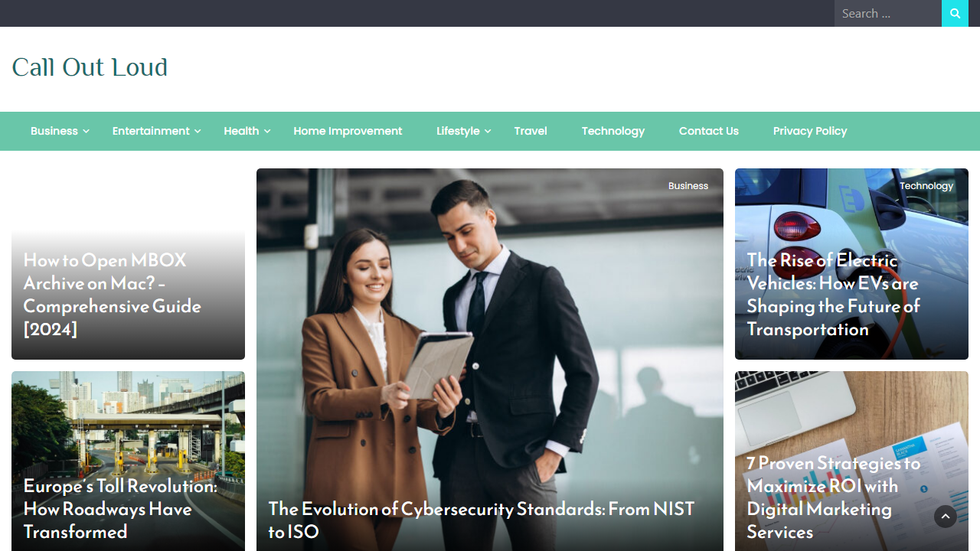
Task: Click the search magnifier icon button
Action: click(955, 13)
